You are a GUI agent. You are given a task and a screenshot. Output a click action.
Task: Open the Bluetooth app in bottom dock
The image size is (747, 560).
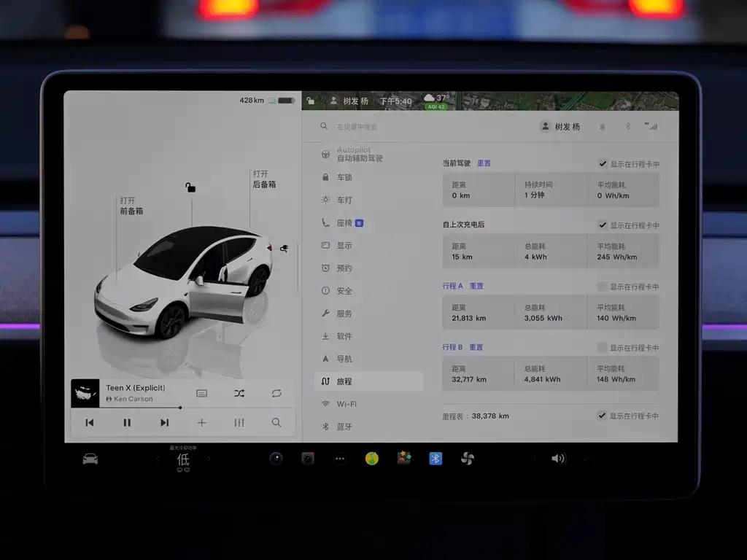click(436, 459)
